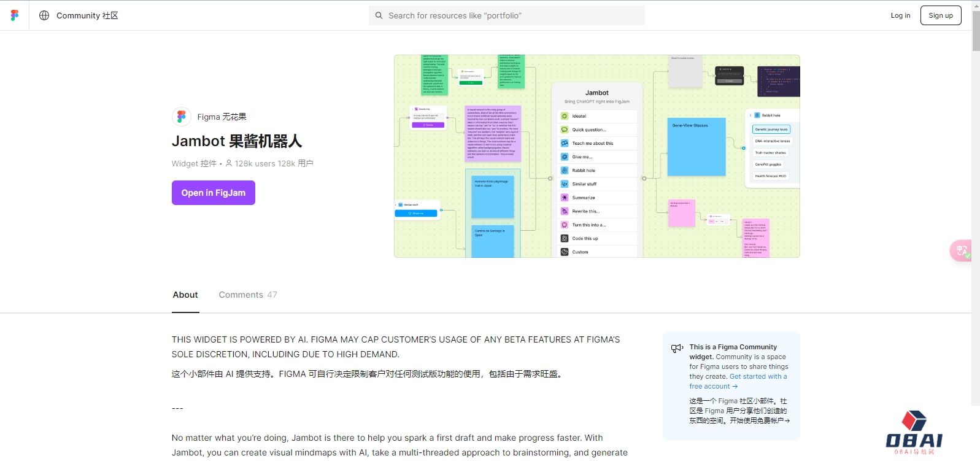
Task: Click the Figma publisher avatar
Action: click(181, 117)
